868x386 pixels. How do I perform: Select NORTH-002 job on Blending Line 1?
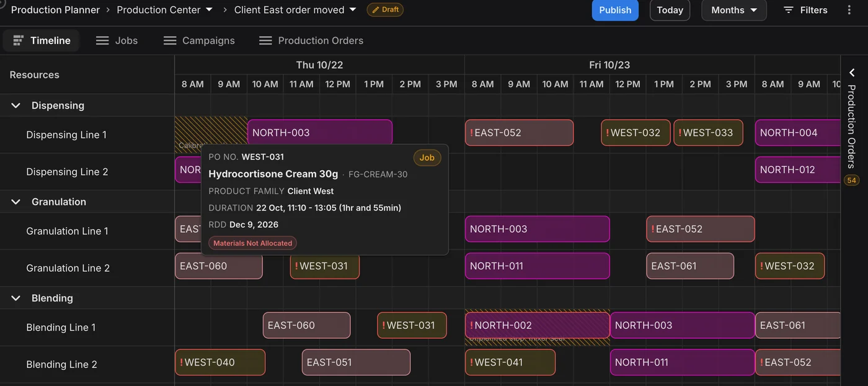click(x=538, y=325)
